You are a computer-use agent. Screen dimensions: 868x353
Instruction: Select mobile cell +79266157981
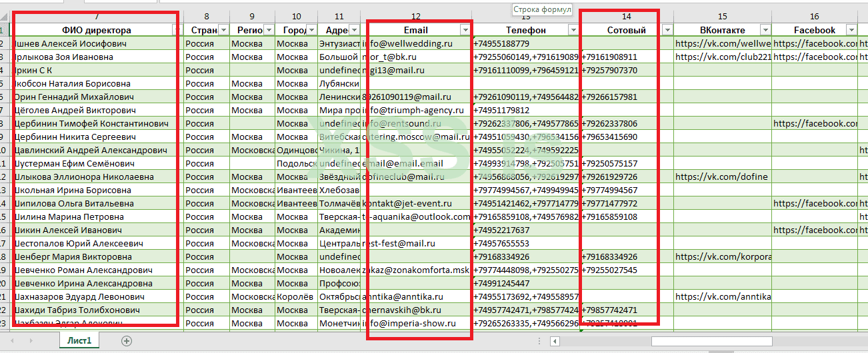pyautogui.click(x=626, y=97)
